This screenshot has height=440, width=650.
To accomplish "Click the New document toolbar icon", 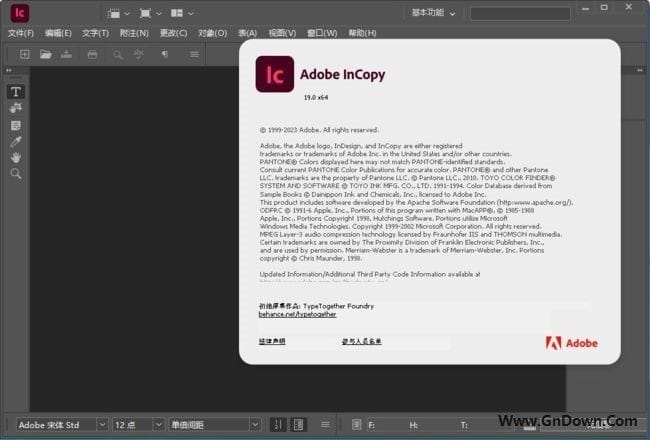I will tap(24, 54).
